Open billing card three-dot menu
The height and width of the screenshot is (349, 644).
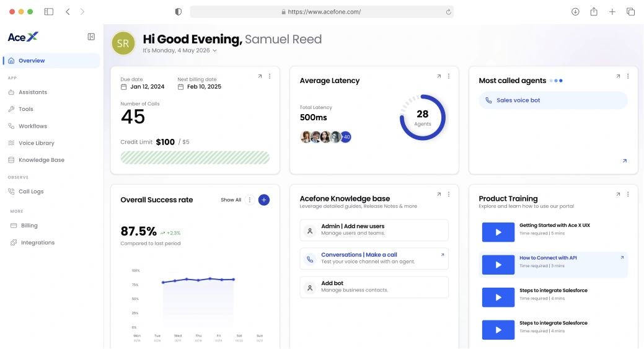(270, 76)
